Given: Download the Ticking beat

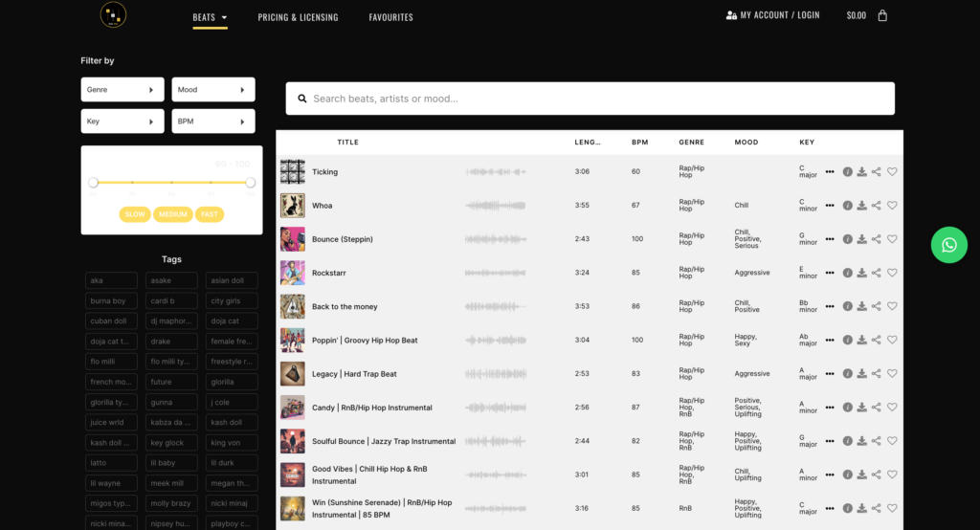Looking at the screenshot, I should click(x=861, y=172).
